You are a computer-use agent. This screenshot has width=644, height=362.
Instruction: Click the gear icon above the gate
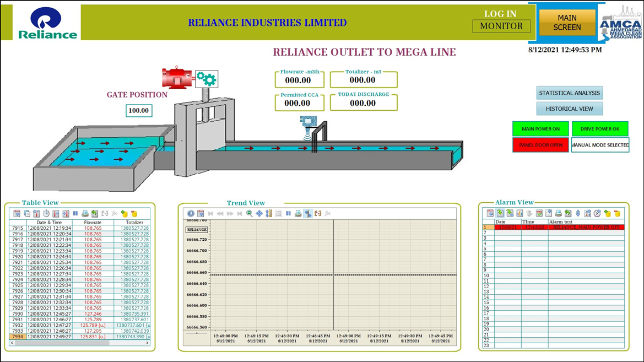[207, 79]
